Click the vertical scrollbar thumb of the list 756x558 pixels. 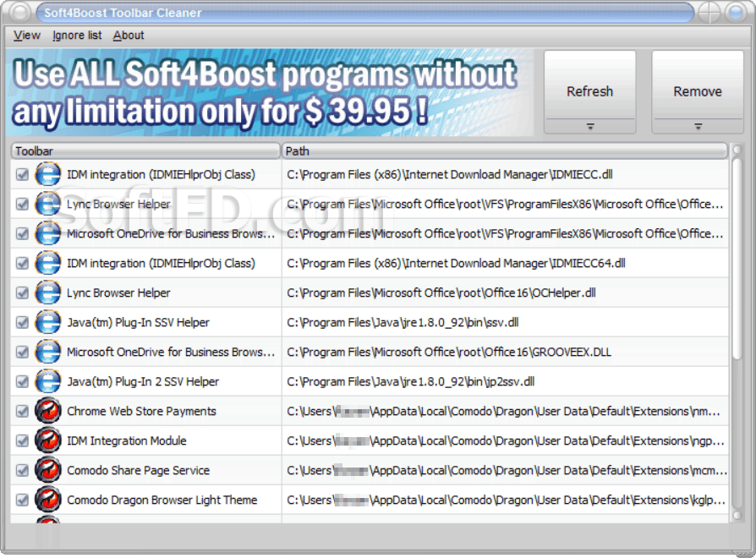point(737,258)
